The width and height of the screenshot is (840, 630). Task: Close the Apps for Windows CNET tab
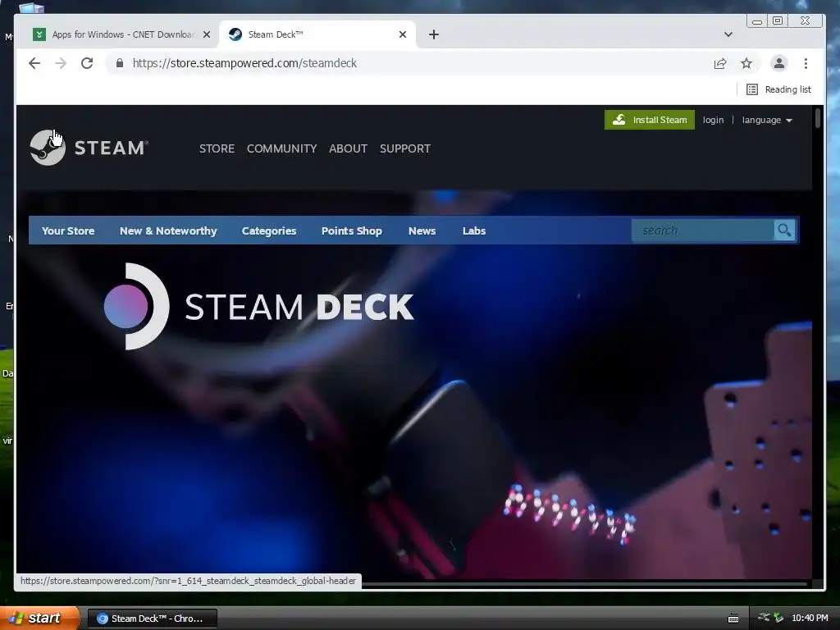click(x=206, y=34)
